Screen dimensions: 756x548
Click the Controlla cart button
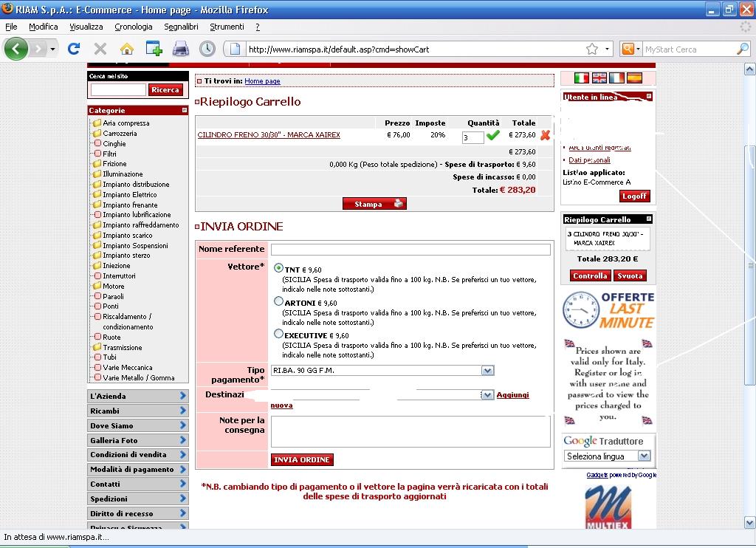pyautogui.click(x=590, y=276)
